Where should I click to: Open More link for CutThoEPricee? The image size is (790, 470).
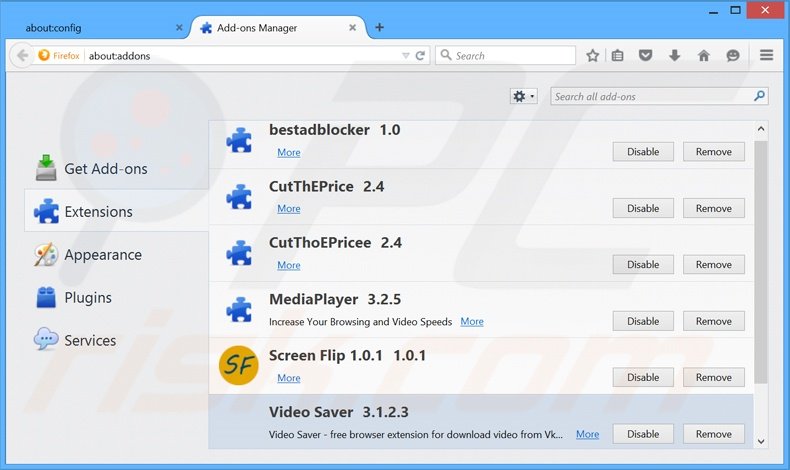(289, 265)
